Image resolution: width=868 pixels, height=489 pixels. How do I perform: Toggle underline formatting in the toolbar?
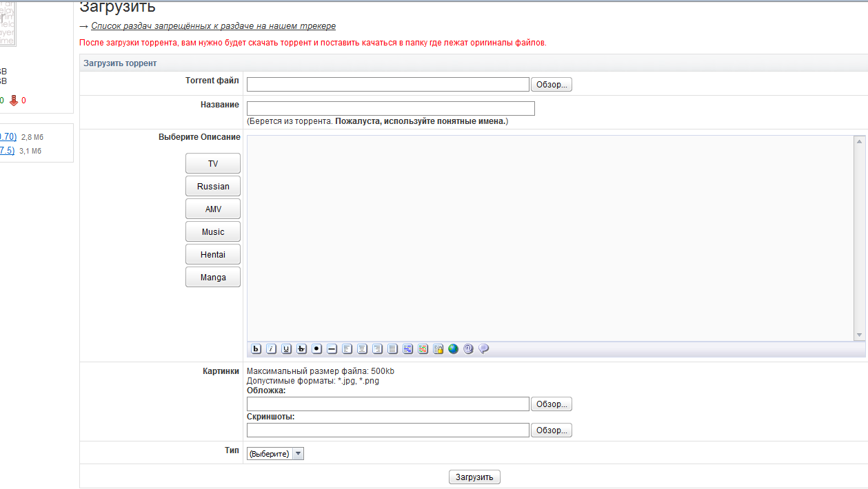pyautogui.click(x=286, y=349)
